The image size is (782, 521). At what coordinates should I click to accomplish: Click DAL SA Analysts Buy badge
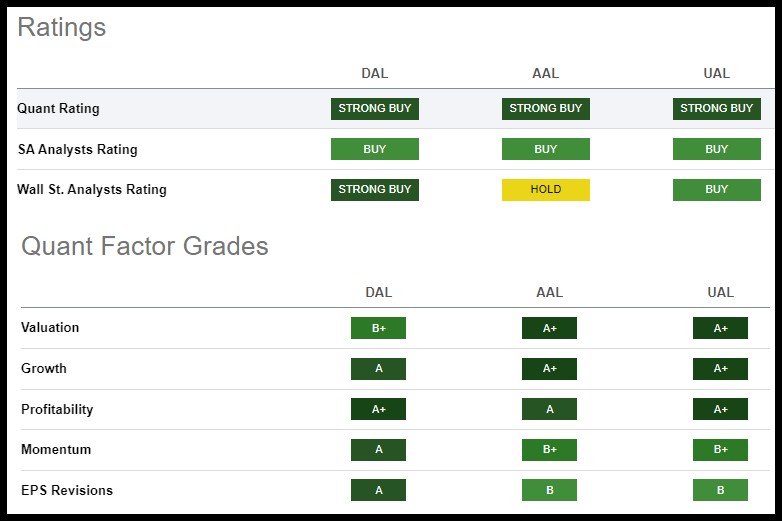(x=374, y=149)
